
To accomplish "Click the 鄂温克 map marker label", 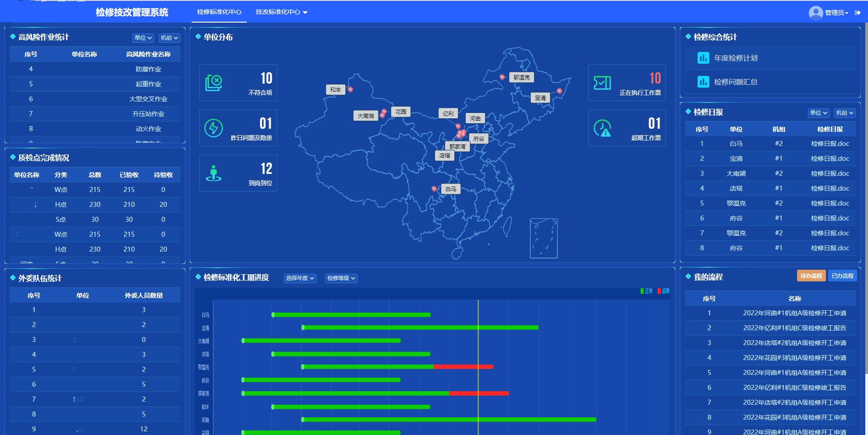I will tap(521, 78).
